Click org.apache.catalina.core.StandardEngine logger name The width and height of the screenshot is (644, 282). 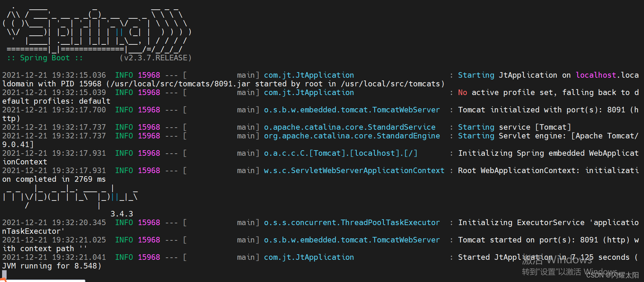click(352, 136)
